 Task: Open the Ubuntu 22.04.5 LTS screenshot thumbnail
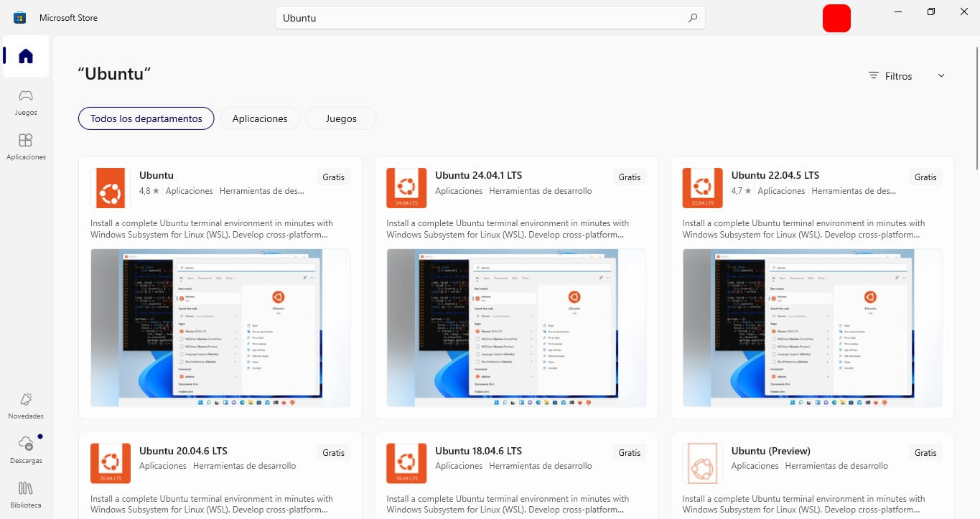click(812, 328)
